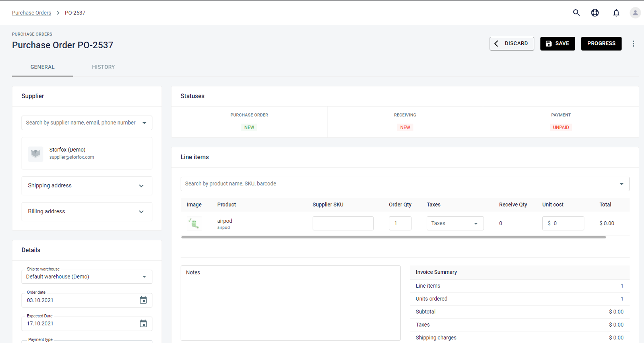Click the Storfox (Demo) supplier name
The image size is (644, 343).
point(67,150)
